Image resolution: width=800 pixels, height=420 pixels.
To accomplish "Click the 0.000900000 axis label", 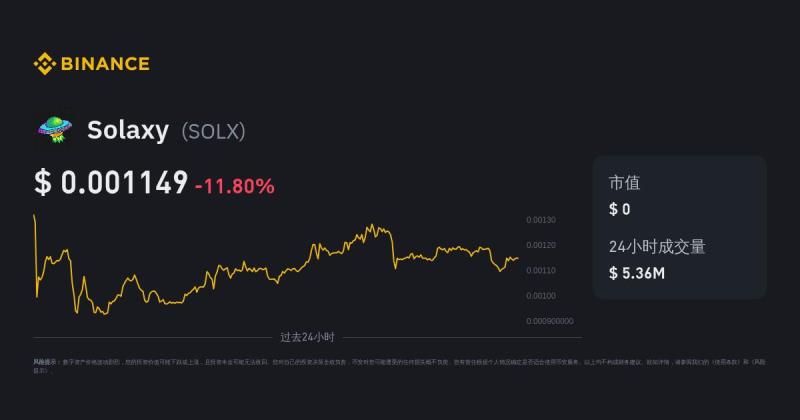I will coord(549,321).
